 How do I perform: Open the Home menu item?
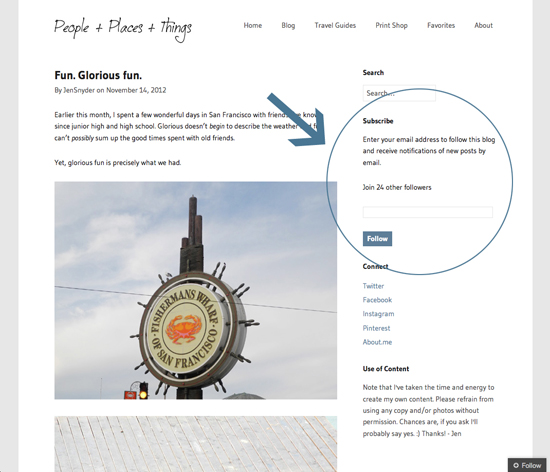click(253, 25)
